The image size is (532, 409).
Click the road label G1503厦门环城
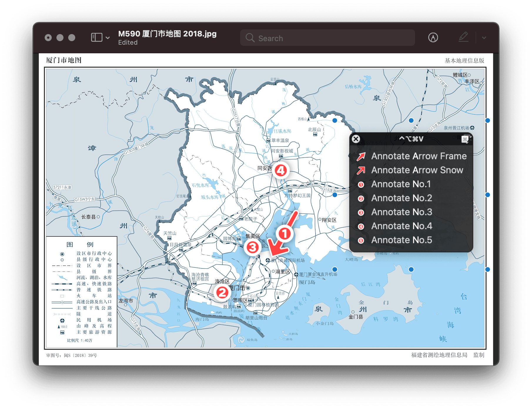(x=136, y=149)
